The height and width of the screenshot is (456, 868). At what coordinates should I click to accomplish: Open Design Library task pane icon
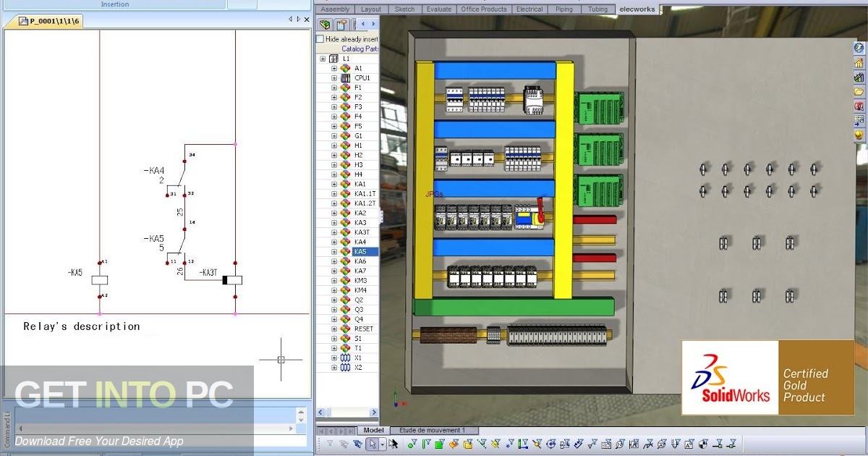(859, 77)
